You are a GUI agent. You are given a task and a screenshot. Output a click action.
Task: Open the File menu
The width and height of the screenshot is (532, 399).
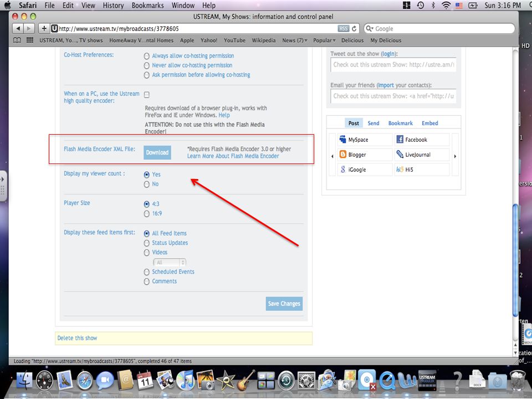(49, 5)
